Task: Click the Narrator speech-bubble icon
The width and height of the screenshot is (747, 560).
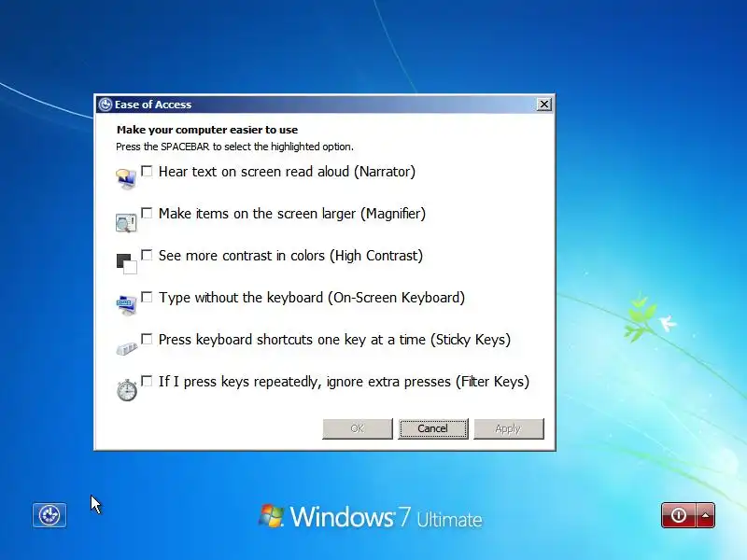Action: (x=126, y=179)
